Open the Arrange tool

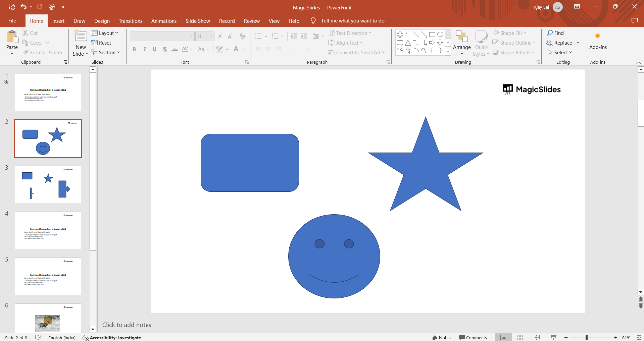[x=462, y=43]
